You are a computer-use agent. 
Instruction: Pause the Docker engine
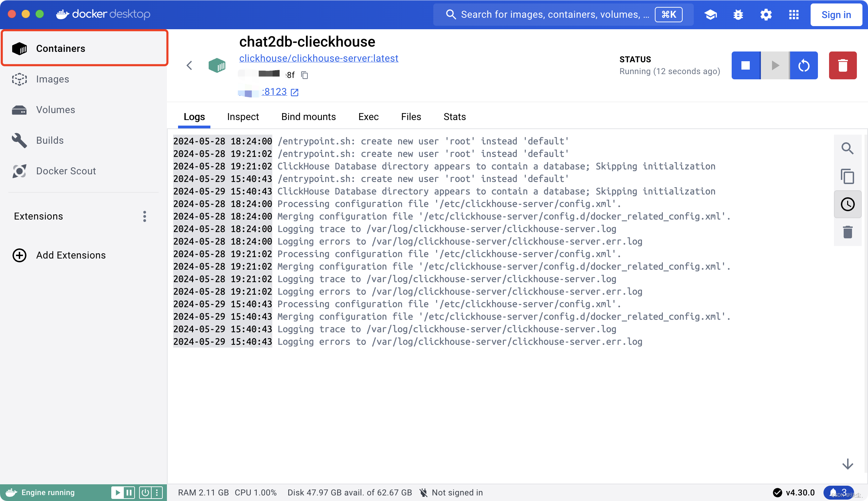click(x=129, y=493)
